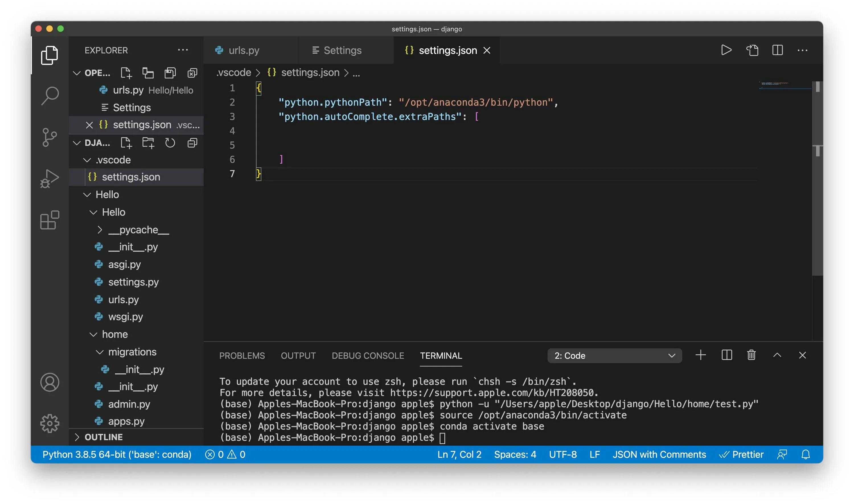Open the Output panel tab
This screenshot has height=504, width=854.
[298, 355]
